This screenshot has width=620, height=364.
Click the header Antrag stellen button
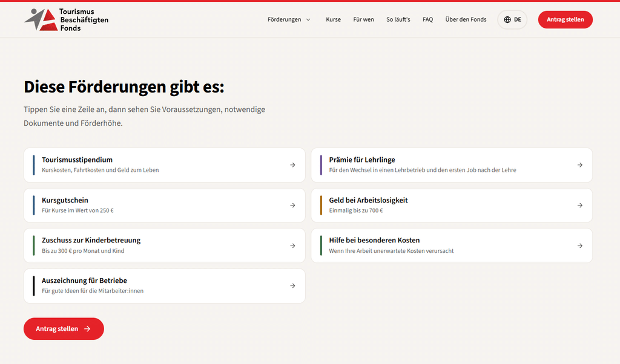pyautogui.click(x=566, y=20)
